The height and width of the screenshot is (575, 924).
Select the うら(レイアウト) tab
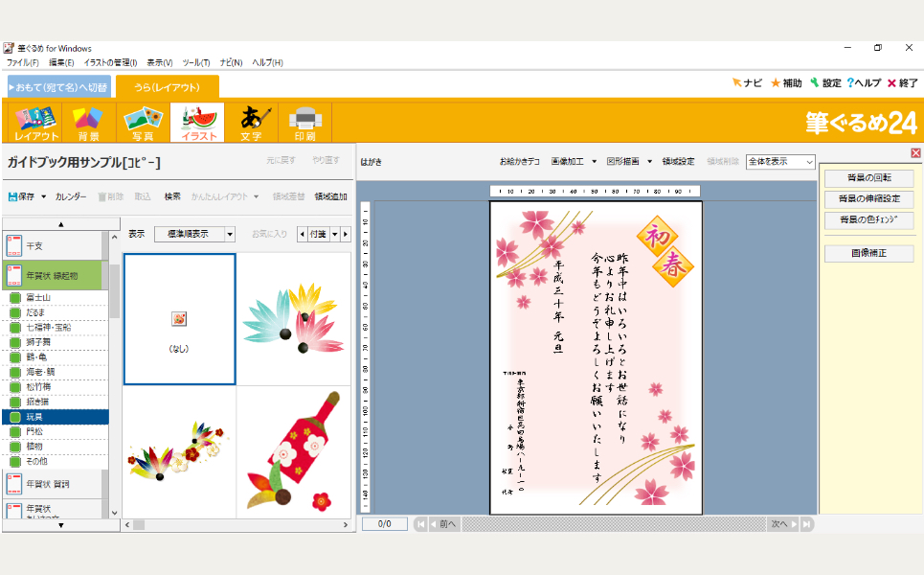[x=168, y=87]
